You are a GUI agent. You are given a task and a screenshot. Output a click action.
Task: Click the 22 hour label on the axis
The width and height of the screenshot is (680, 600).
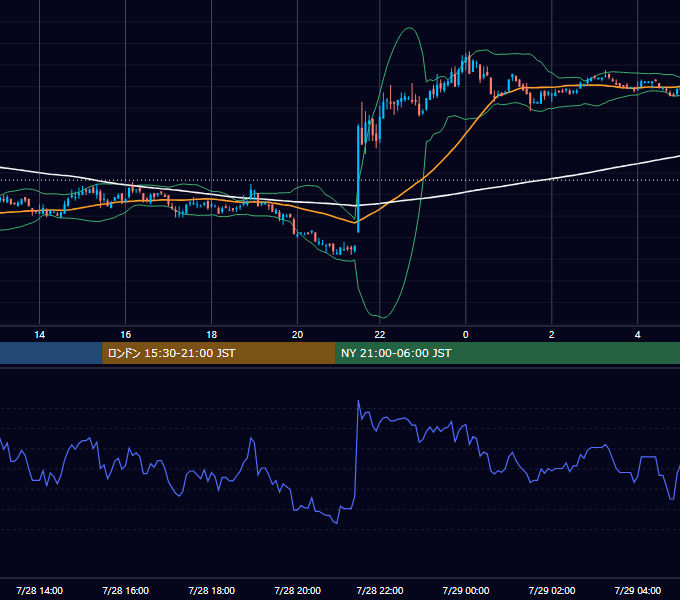click(379, 335)
